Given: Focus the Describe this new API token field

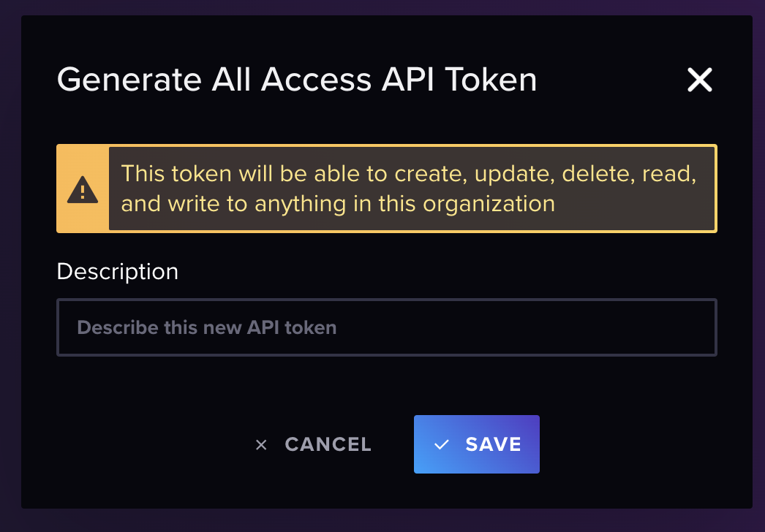Looking at the screenshot, I should (x=387, y=327).
